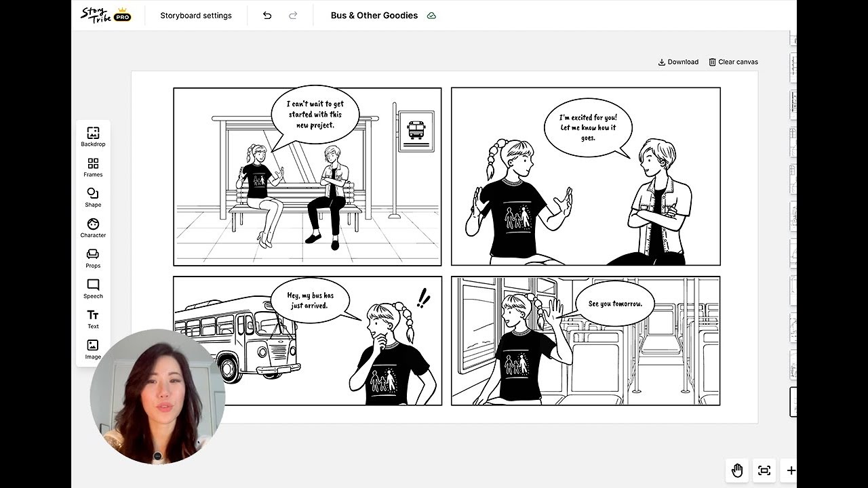The width and height of the screenshot is (868, 488).
Task: Select the exclamation marks in third frame
Action: (424, 298)
